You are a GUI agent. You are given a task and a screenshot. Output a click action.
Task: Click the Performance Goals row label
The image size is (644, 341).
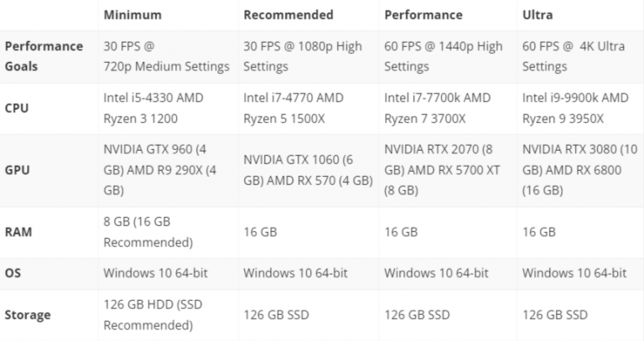tap(44, 56)
